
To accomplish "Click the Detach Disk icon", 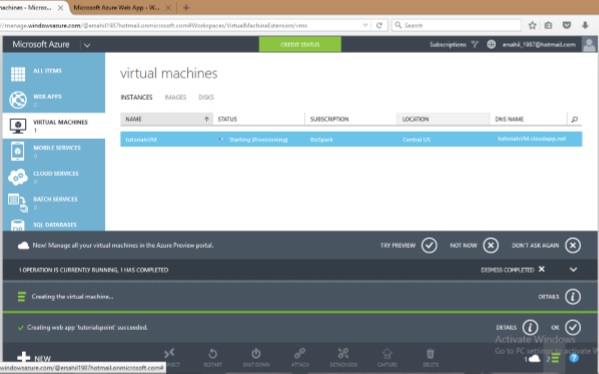I will coord(343,353).
